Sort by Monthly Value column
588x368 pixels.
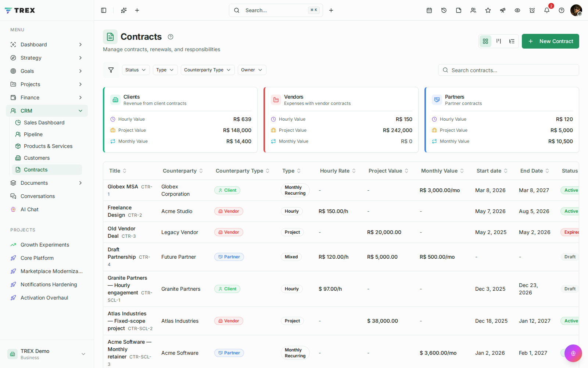(442, 171)
